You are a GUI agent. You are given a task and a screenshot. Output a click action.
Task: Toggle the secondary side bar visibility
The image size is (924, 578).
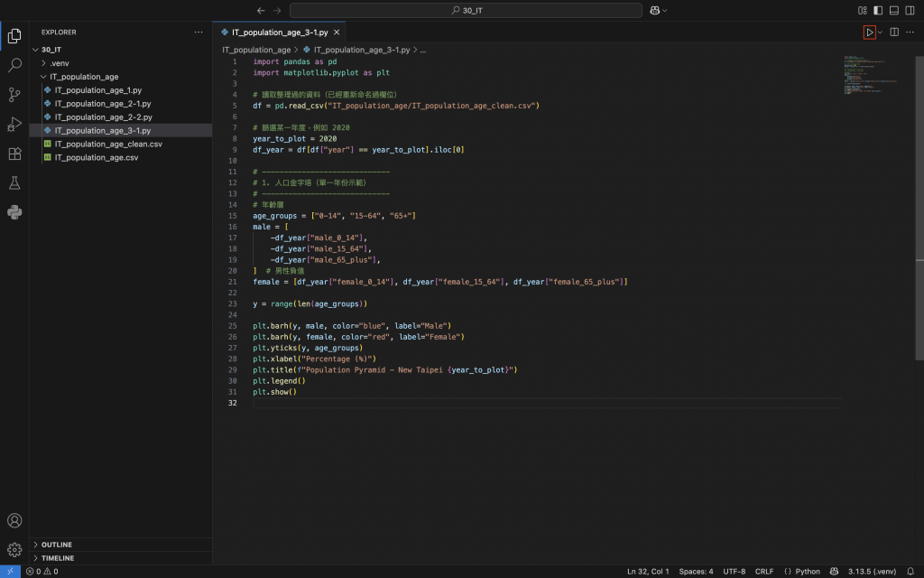pyautogui.click(x=910, y=11)
